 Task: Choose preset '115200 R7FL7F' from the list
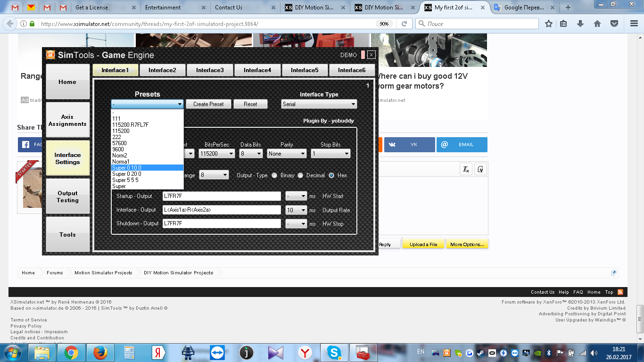coord(147,125)
